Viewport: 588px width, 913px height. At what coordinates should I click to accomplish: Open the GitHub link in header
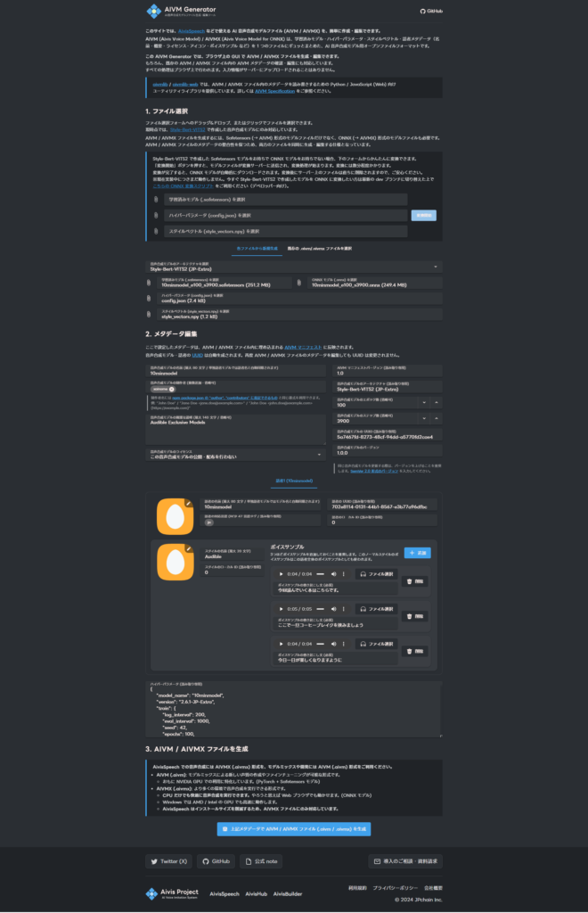coord(431,11)
